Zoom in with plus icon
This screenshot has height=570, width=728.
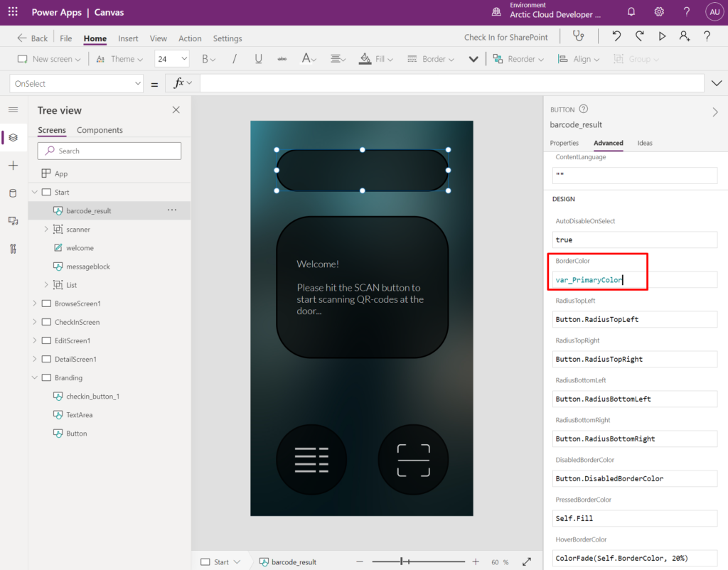pyautogui.click(x=476, y=561)
